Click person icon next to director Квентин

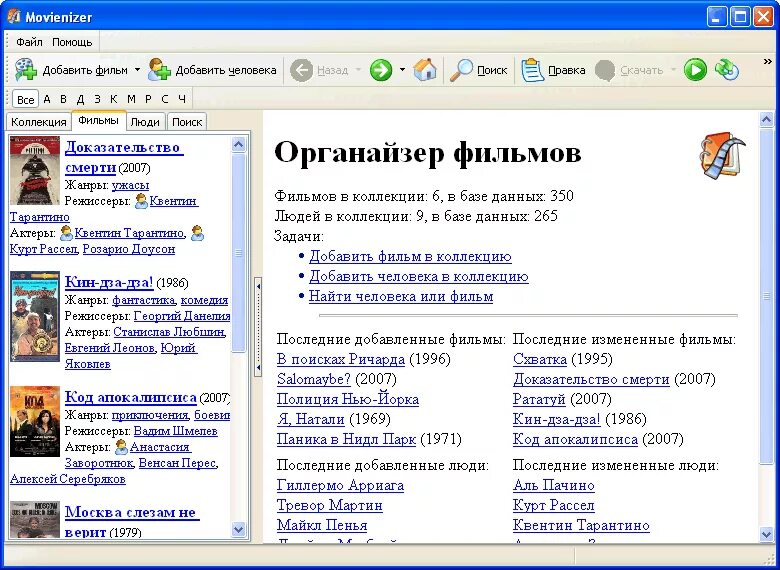pyautogui.click(x=141, y=201)
